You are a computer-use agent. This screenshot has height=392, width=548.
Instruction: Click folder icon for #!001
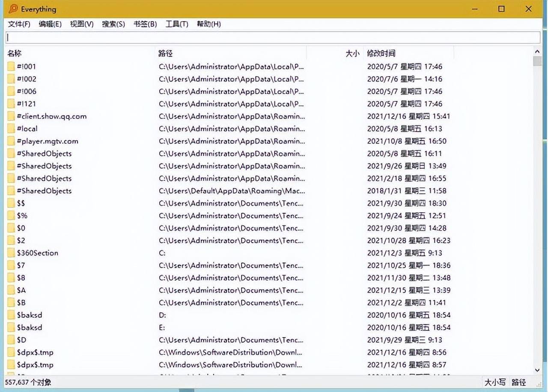pos(11,67)
